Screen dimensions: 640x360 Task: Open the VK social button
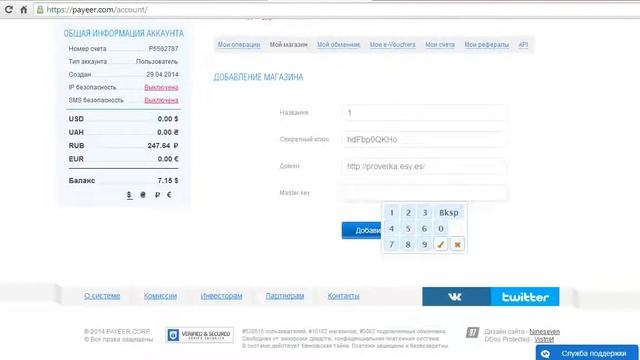point(456,297)
